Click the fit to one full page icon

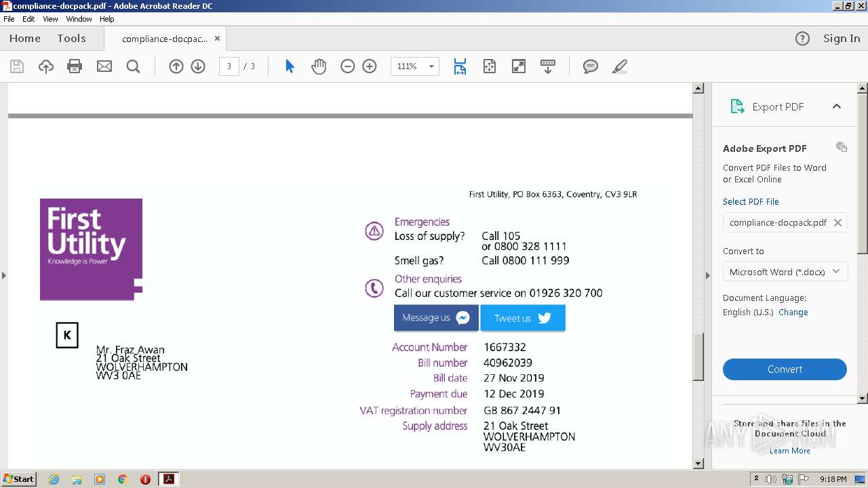[490, 66]
